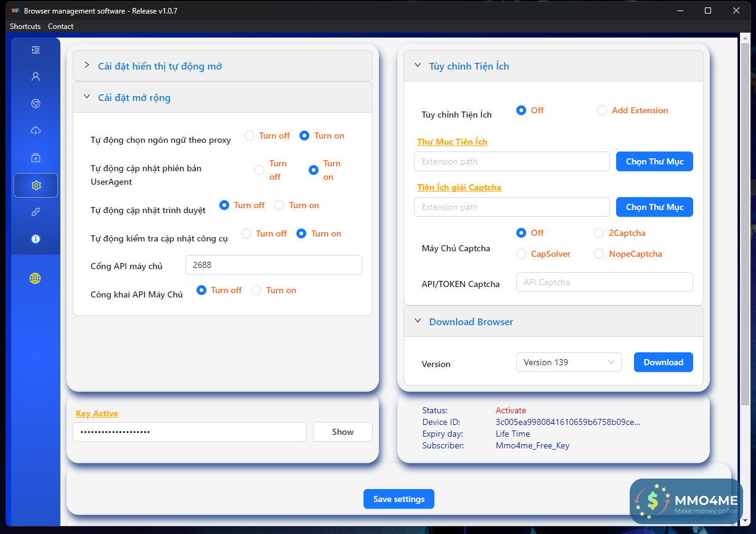Open the info circle sidebar icon
Viewport: 756px width, 534px height.
[x=36, y=239]
